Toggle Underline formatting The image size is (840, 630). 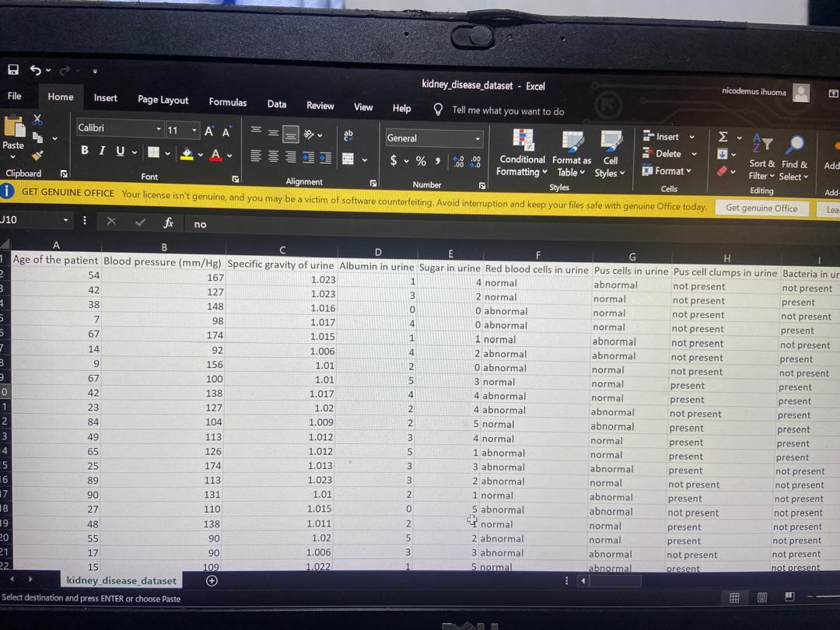[x=120, y=152]
